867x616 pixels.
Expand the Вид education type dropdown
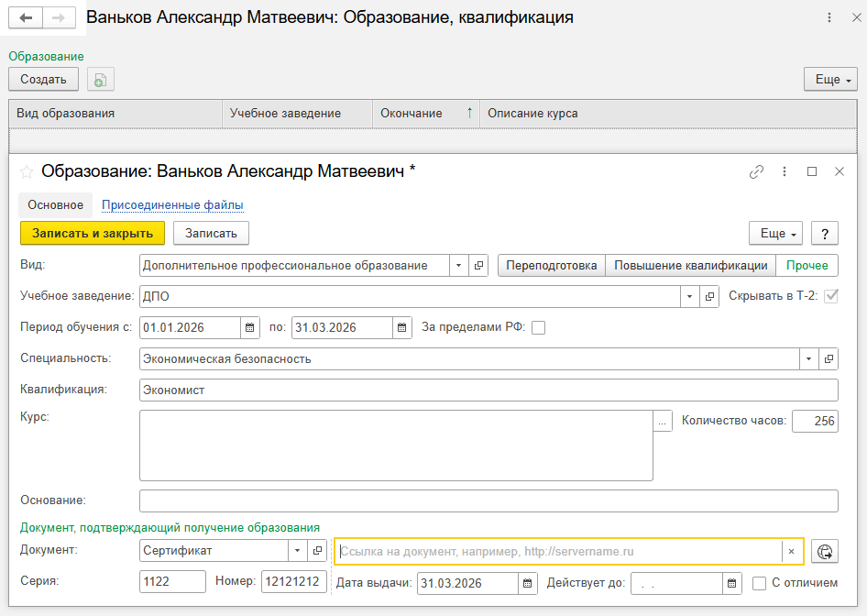coord(459,266)
